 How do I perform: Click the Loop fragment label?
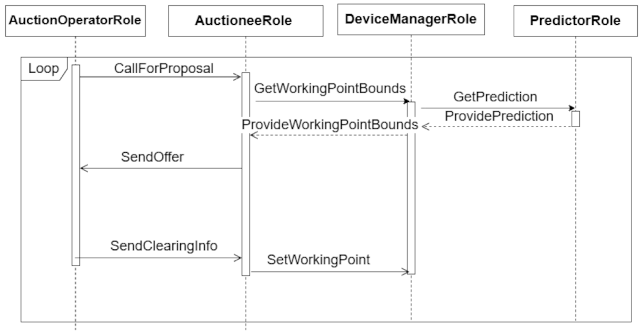(x=44, y=68)
